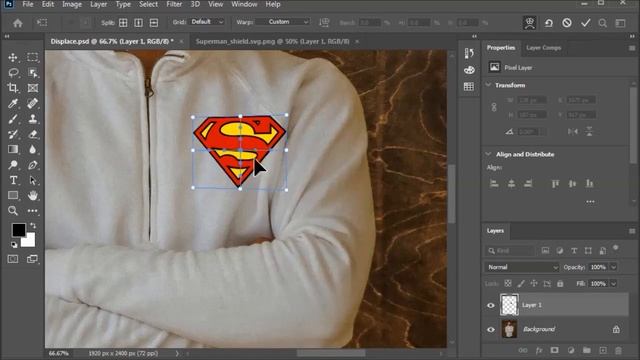This screenshot has width=640, height=360.
Task: Select the Gradient tool
Action: point(13,149)
